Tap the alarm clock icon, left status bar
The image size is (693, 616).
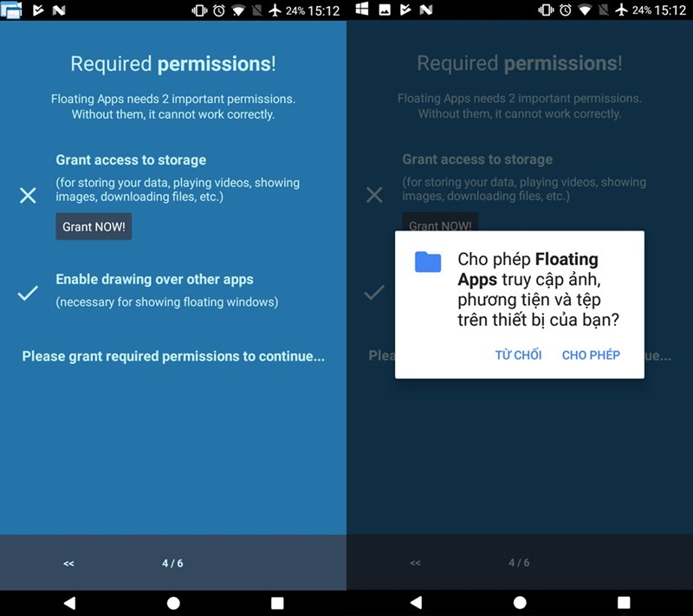click(219, 10)
